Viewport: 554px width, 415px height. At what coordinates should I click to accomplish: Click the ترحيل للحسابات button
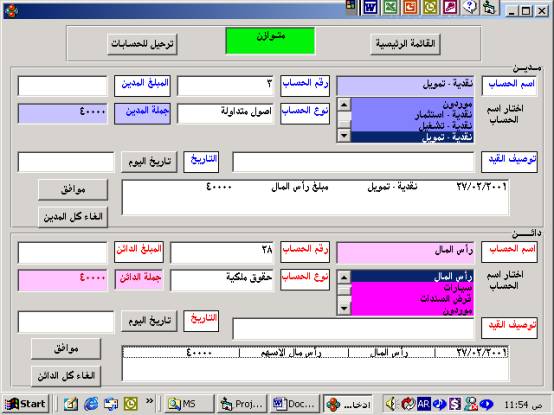142,44
